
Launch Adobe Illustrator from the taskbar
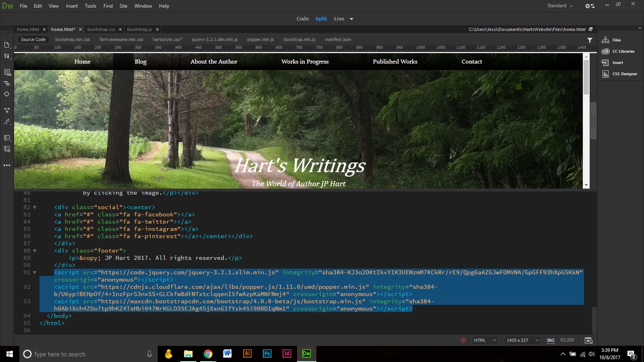[x=247, y=354]
